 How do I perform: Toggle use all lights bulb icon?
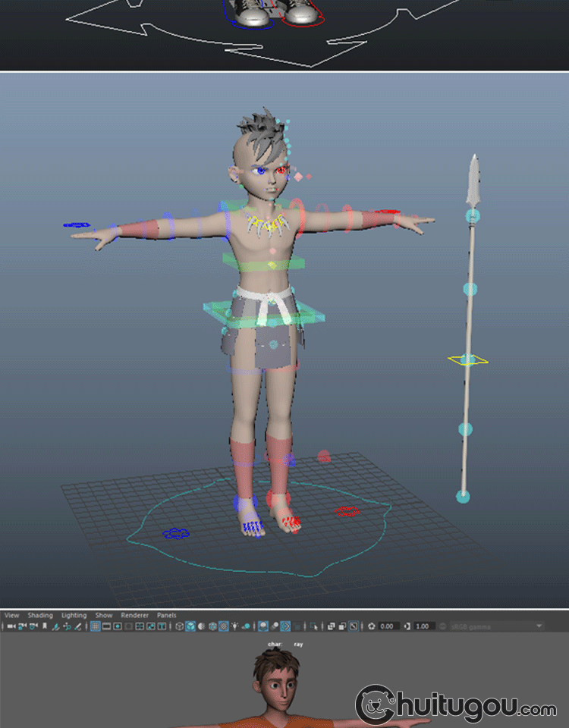(237, 626)
